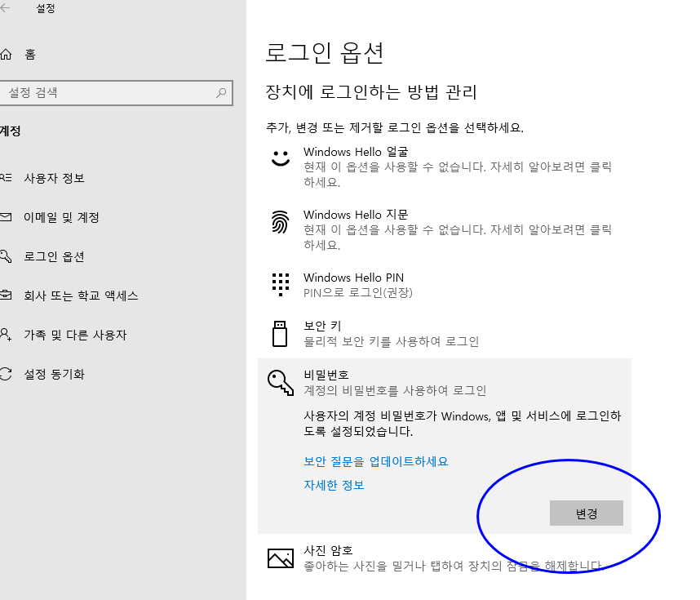Click the key icon beside 로그인 옵션 in the sidebar

click(6, 256)
